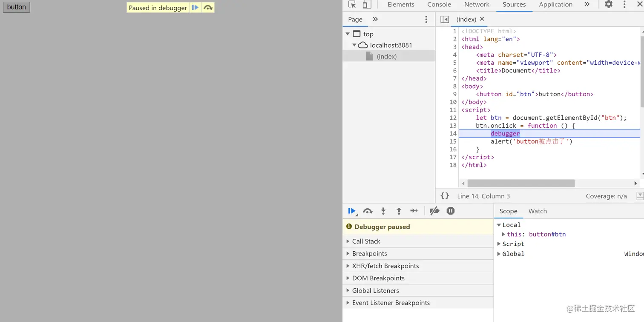Resume execution from the Paused in debugger overlay
The width and height of the screenshot is (644, 322).
pyautogui.click(x=195, y=8)
